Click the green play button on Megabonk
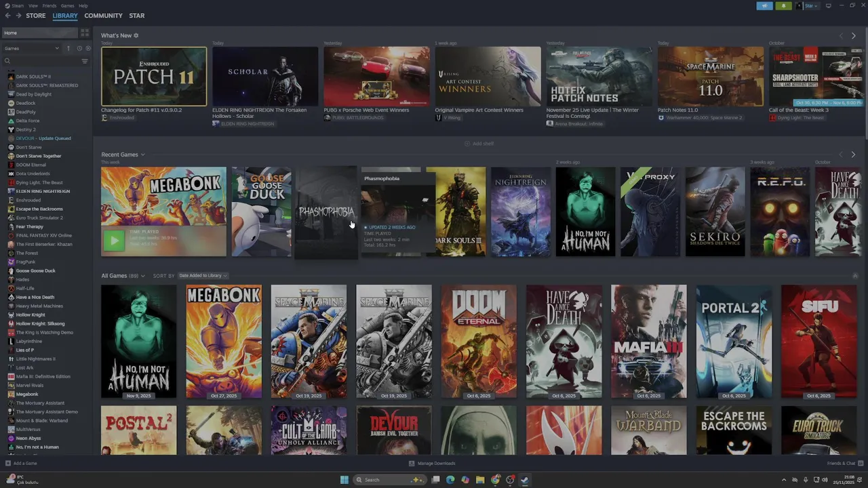 click(114, 240)
